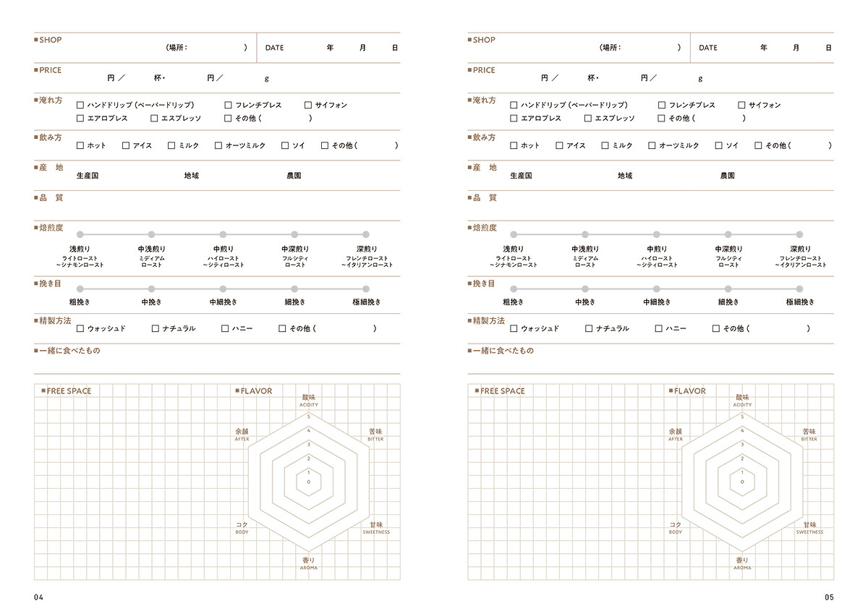This screenshot has height=614, width=868.
Task: Check その他 in 精製方法 row on page 04
Action: (282, 328)
